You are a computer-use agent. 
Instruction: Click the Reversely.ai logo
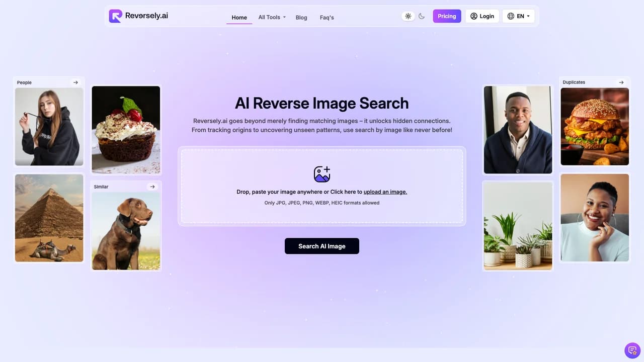(138, 16)
